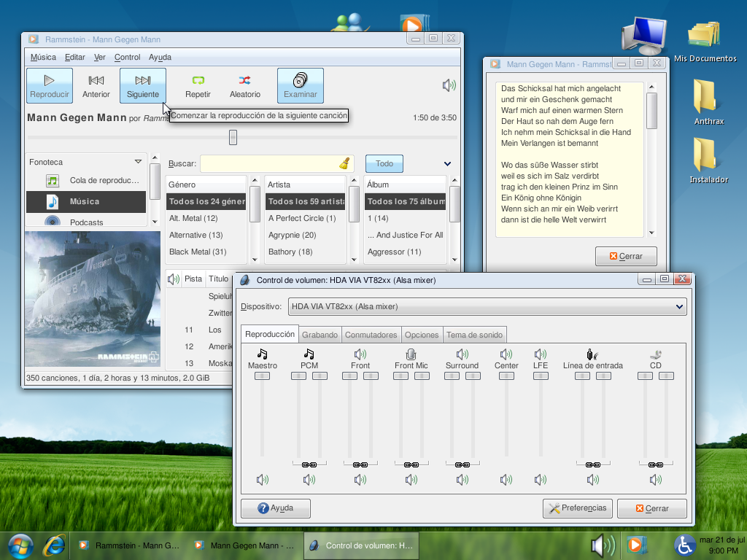Open the search filter dropdown chevron
747x560 pixels.
click(x=447, y=164)
